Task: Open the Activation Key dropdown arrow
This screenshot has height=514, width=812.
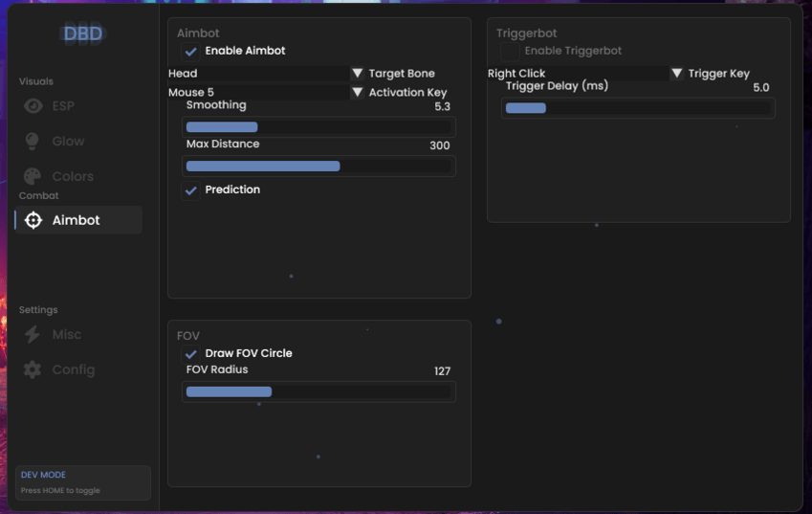Action: point(358,92)
